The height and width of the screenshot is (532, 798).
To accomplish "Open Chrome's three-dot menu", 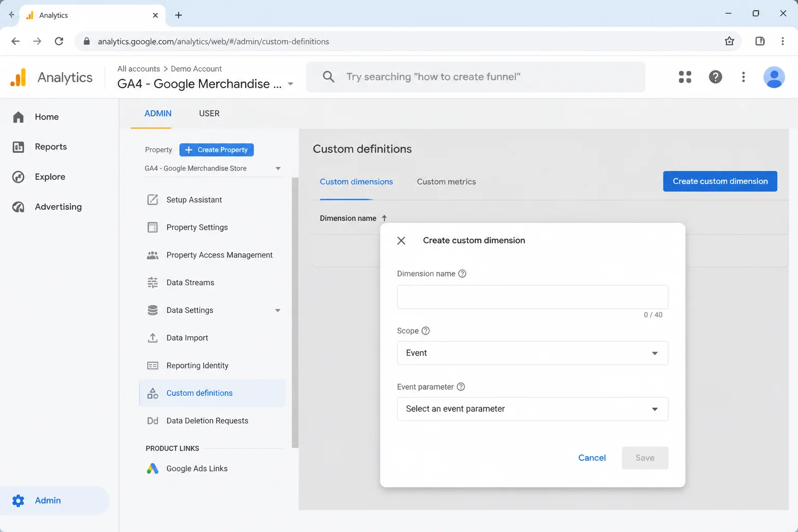I will click(x=782, y=42).
